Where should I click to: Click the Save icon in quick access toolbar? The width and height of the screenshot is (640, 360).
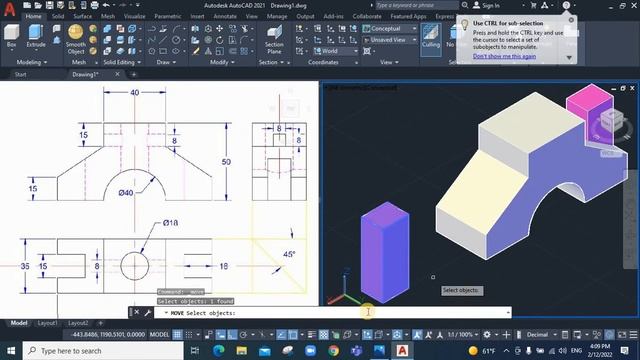click(49, 5)
